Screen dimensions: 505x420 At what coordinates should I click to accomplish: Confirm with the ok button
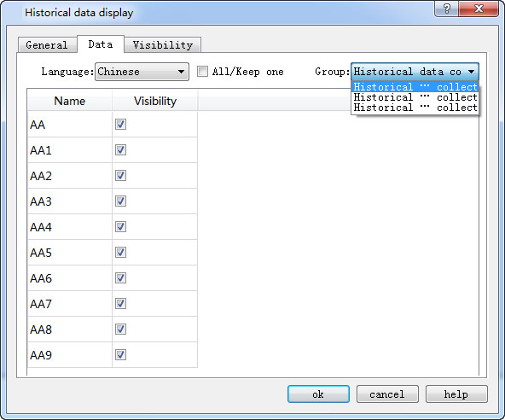point(318,394)
